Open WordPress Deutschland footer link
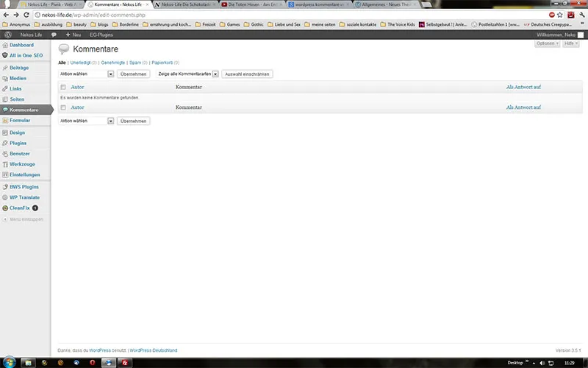The image size is (588, 368). (154, 350)
